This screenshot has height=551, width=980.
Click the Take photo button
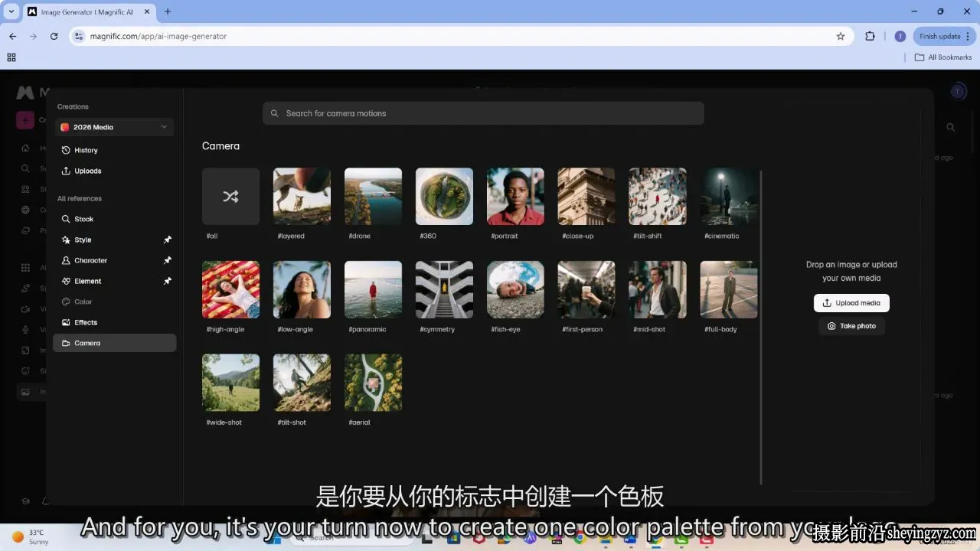[851, 326]
